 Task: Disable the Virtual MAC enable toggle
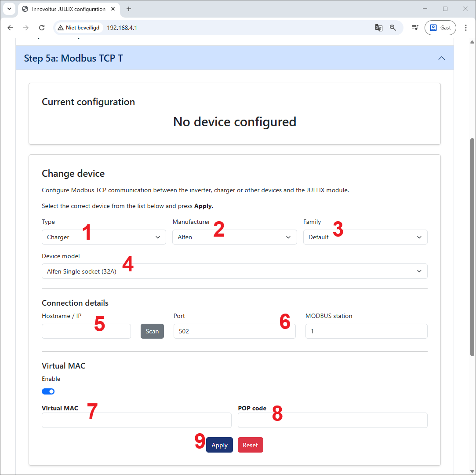pos(48,391)
